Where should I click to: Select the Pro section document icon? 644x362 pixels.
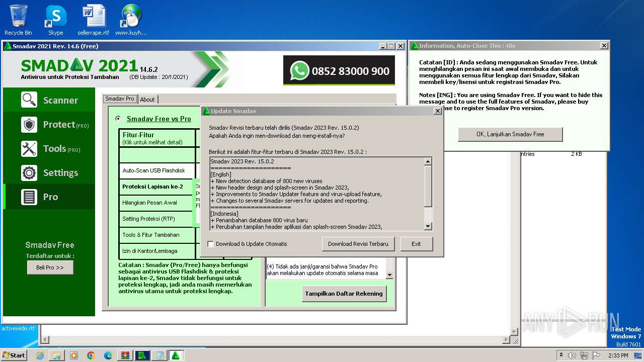(x=29, y=197)
